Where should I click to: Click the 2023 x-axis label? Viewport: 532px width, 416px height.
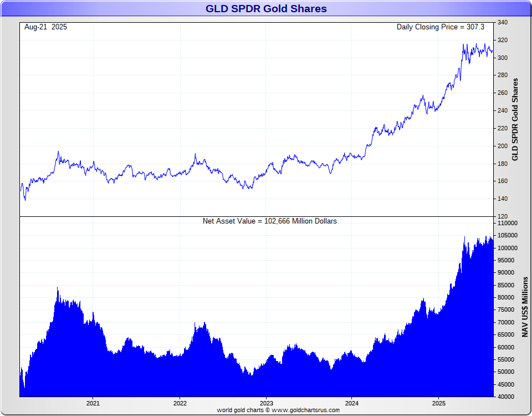click(x=267, y=403)
